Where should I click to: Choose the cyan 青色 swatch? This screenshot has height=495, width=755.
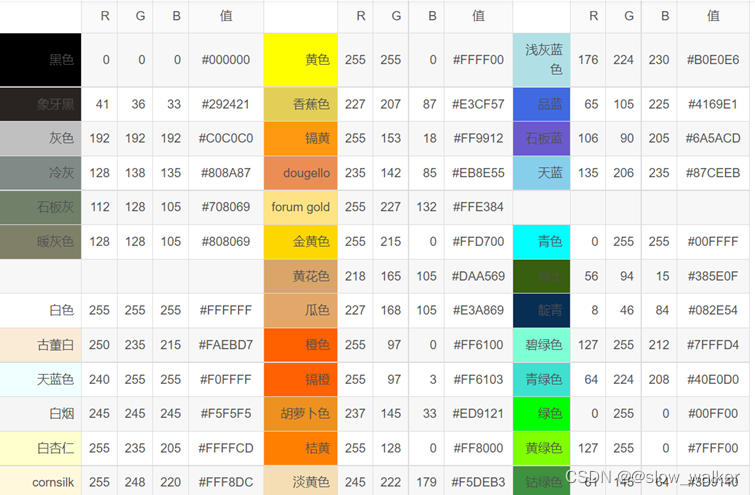pyautogui.click(x=542, y=242)
